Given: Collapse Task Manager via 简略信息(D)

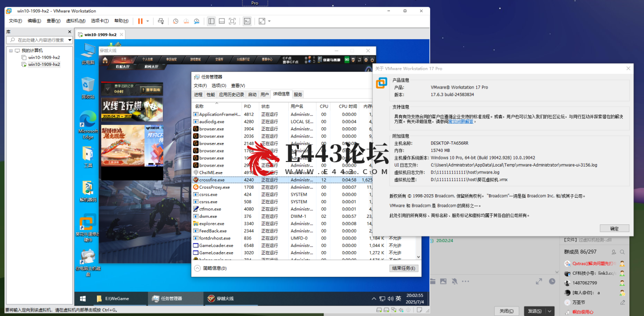Looking at the screenshot, I should (x=211, y=268).
